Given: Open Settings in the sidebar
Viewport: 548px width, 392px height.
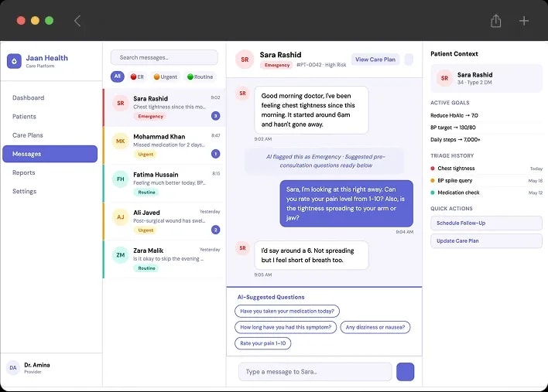Looking at the screenshot, I should (x=50, y=191).
